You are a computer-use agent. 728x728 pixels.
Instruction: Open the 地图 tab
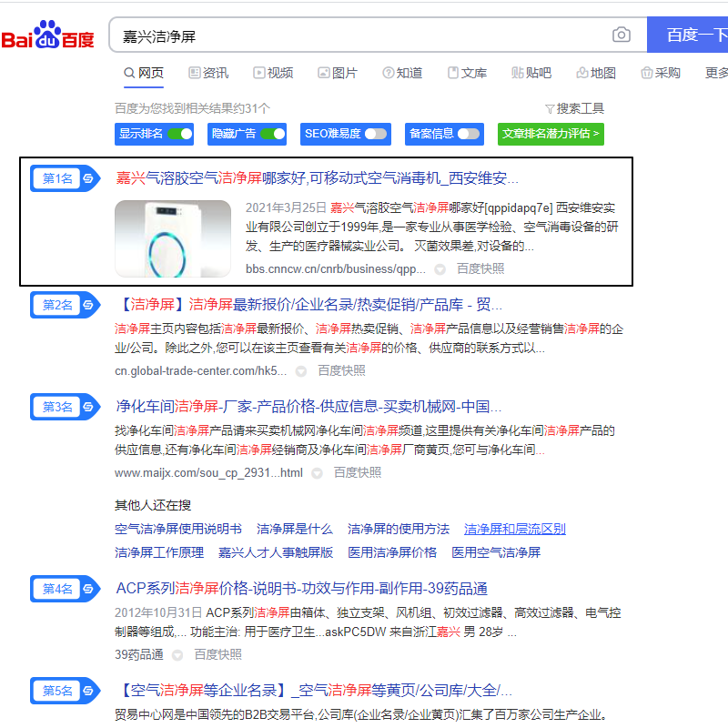tap(596, 73)
